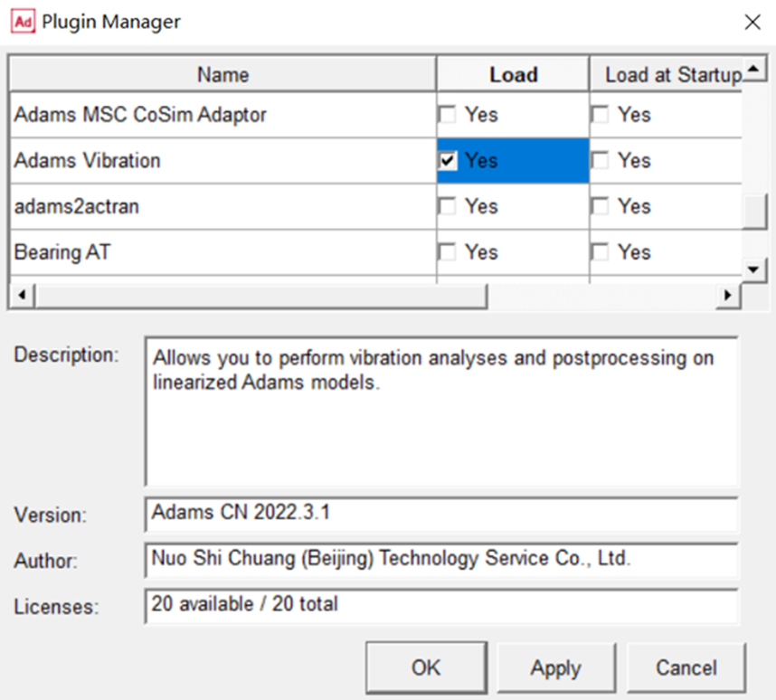Click the Apply button
The image size is (776, 700).
(x=556, y=667)
